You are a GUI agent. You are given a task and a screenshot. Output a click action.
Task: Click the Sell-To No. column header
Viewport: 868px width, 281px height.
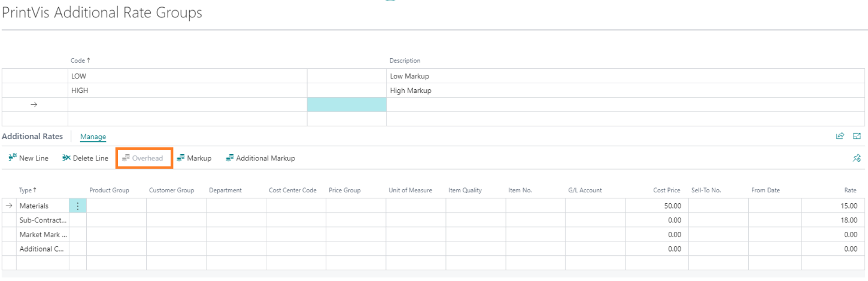tap(706, 191)
